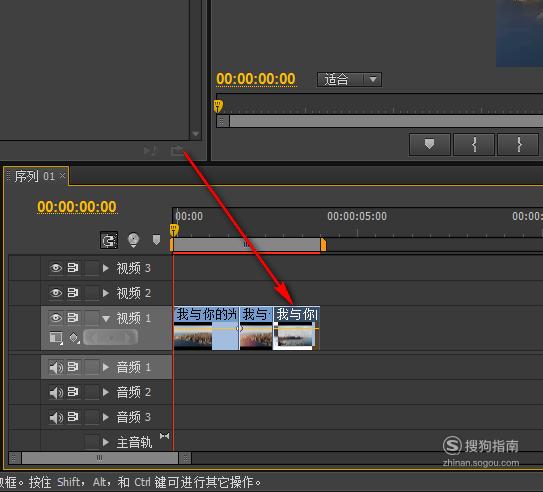
Task: Click the timeline horizontal zoom scrollbar
Action: [x=100, y=458]
